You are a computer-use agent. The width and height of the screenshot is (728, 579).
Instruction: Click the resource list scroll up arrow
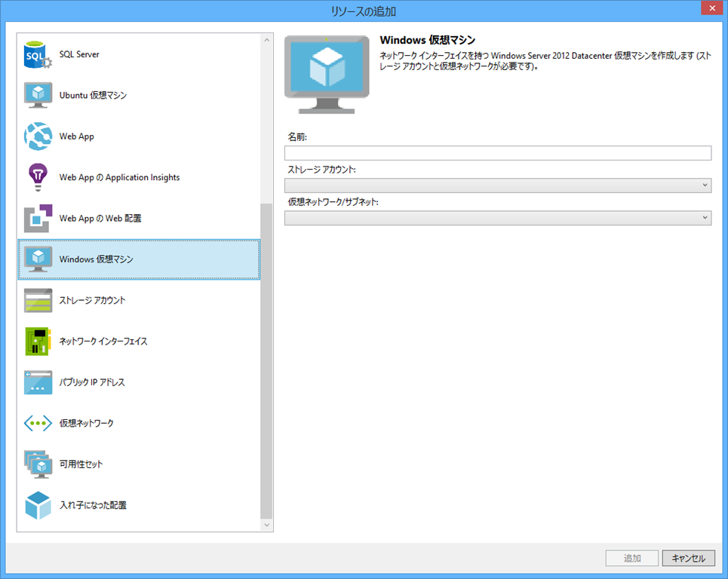pyautogui.click(x=266, y=40)
